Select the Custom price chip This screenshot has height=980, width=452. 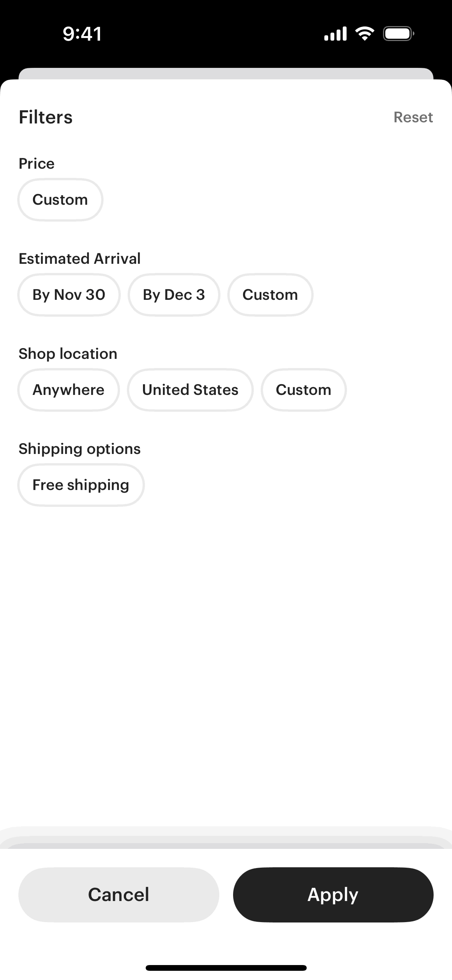tap(60, 200)
